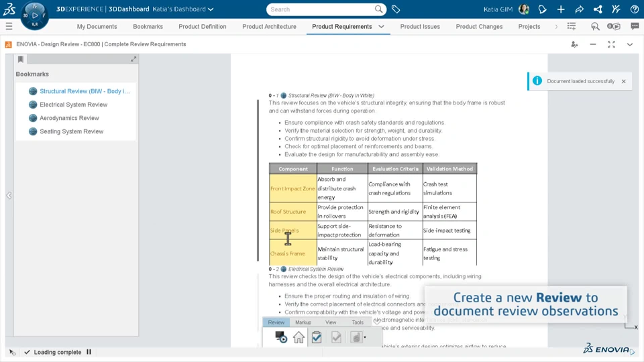Click in the Search input field
The height and width of the screenshot is (362, 644).
(321, 9)
